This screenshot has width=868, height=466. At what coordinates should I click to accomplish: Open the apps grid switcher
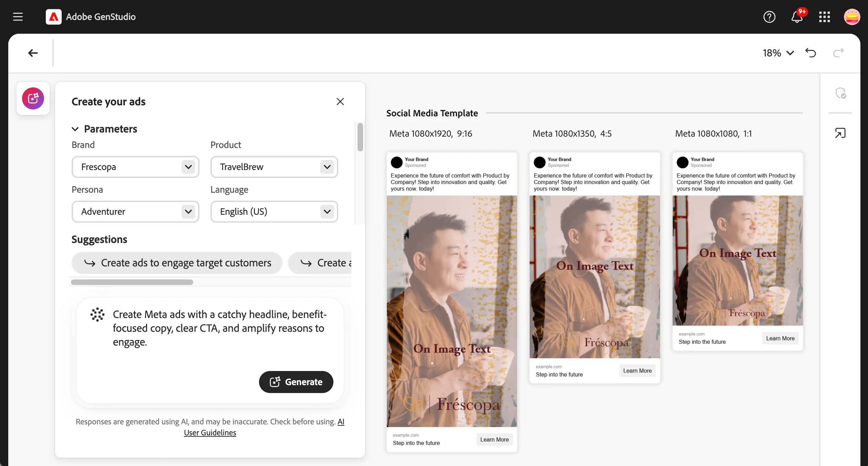(825, 17)
